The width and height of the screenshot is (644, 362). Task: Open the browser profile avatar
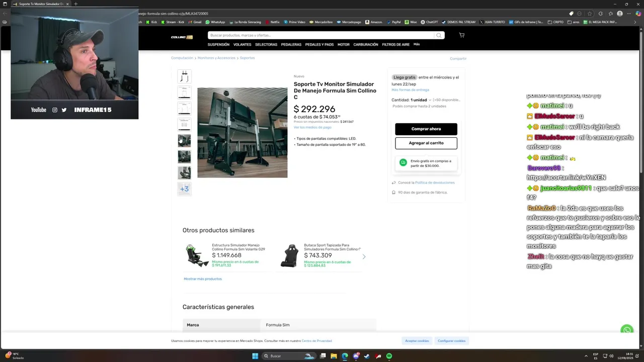(x=620, y=14)
